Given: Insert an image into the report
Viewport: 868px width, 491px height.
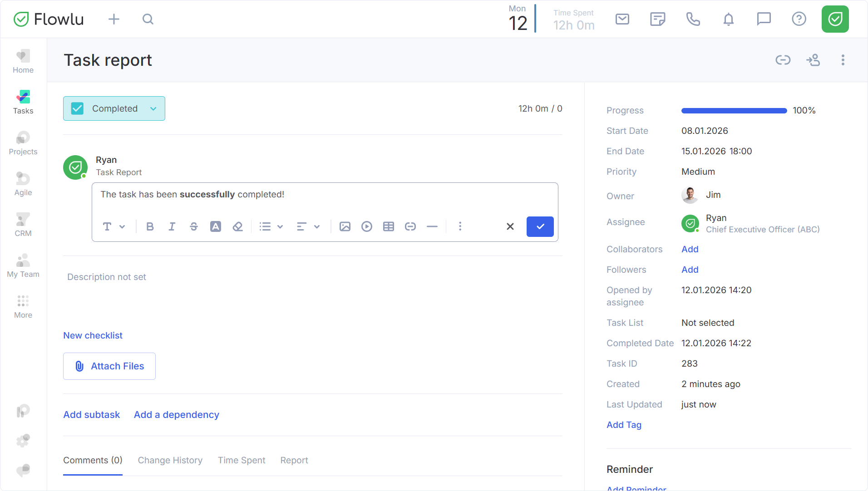Looking at the screenshot, I should pos(345,226).
